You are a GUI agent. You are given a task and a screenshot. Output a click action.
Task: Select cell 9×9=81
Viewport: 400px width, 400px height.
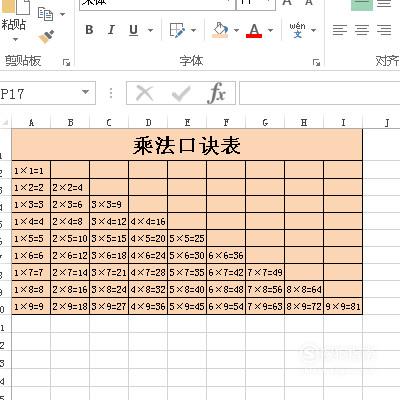[x=343, y=306]
